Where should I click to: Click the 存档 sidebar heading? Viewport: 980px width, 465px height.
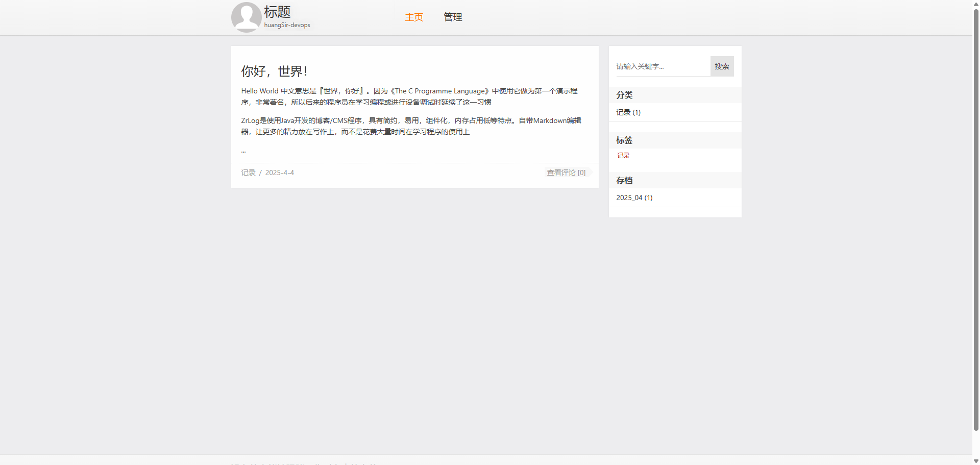[624, 180]
